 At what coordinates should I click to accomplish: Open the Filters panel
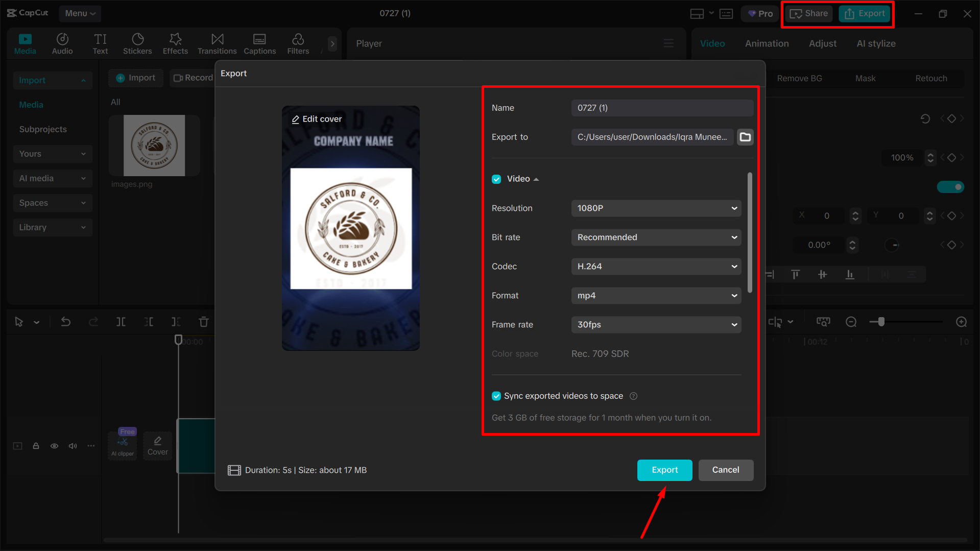[298, 43]
